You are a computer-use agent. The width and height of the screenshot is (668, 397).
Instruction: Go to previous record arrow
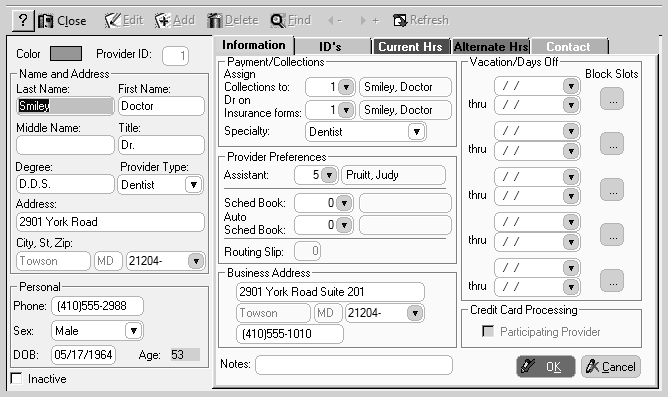(334, 20)
